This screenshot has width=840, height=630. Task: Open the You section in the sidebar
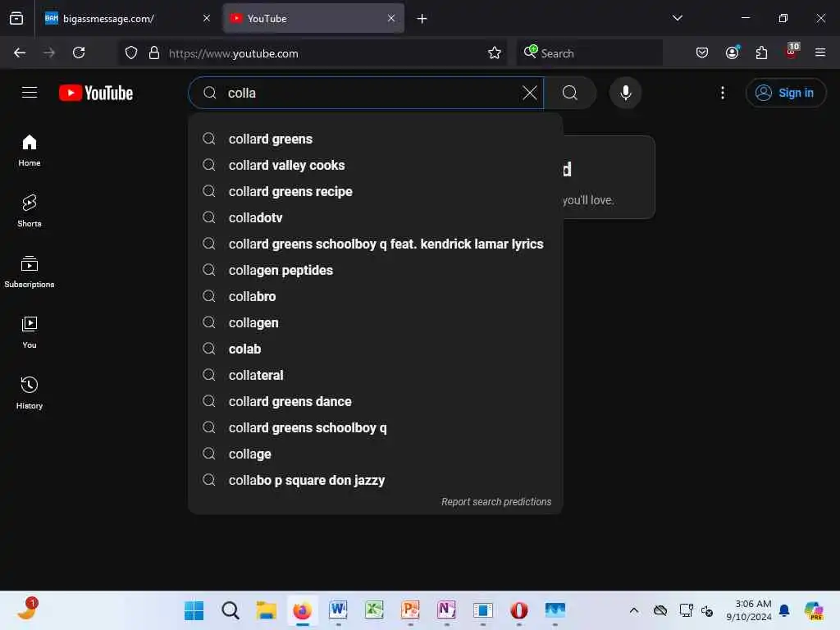point(30,333)
